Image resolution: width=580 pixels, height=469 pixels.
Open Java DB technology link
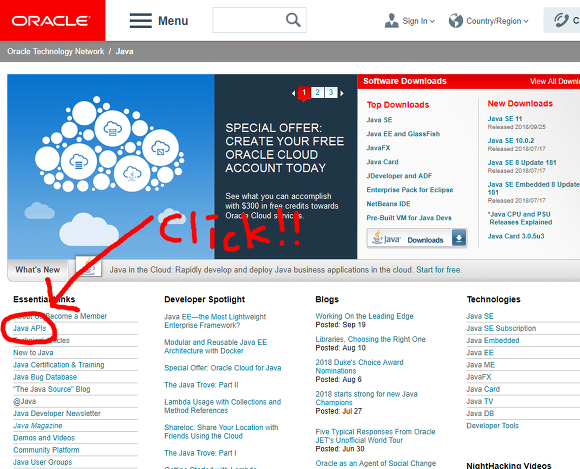click(480, 414)
